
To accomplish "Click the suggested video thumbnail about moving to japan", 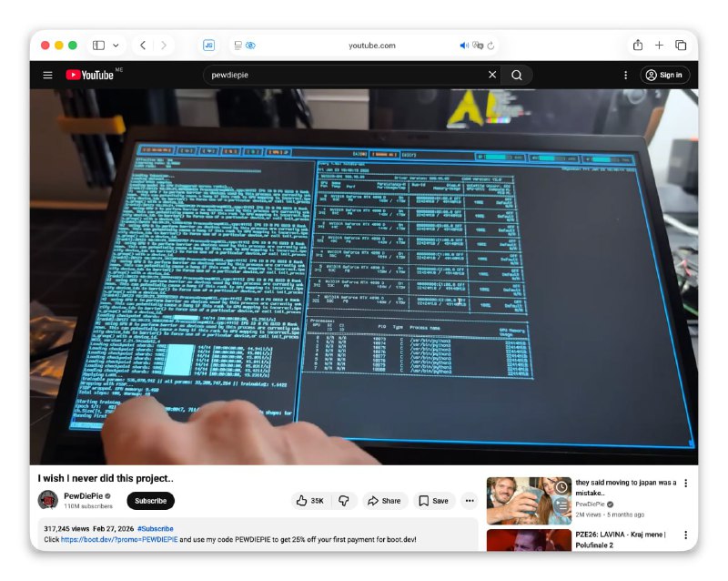I will pos(526,499).
